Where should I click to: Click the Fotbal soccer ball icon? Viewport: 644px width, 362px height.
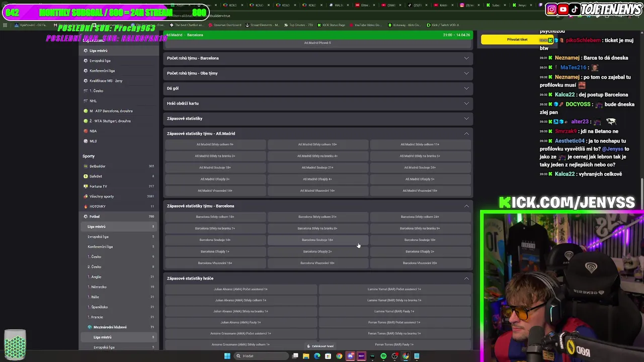(86, 217)
